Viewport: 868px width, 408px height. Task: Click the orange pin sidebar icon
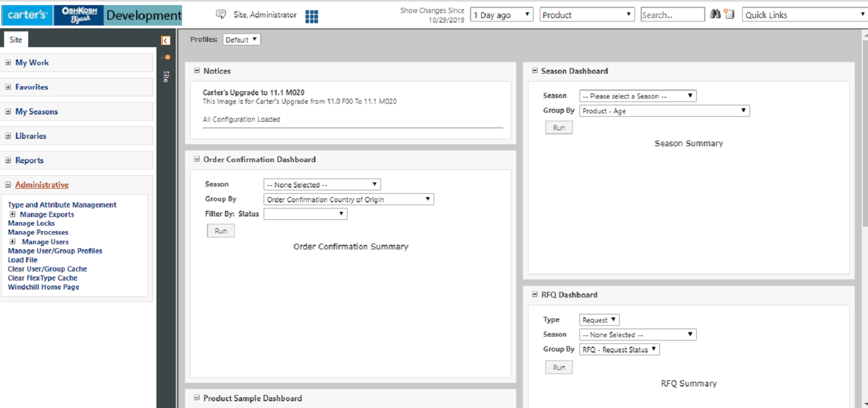(x=166, y=57)
